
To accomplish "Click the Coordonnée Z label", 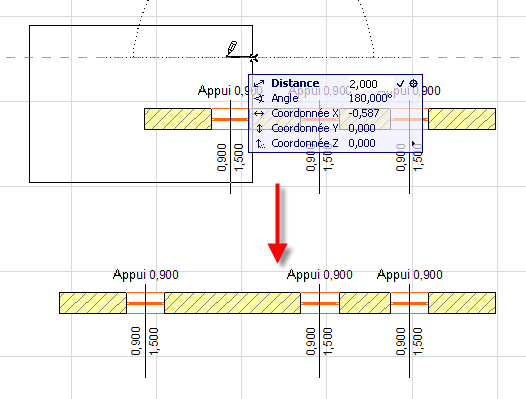I will click(305, 143).
